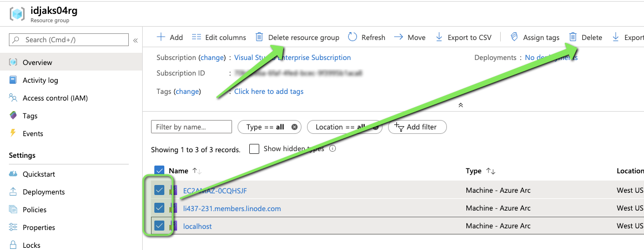
Task: Refresh the resource list
Action: coord(367,37)
